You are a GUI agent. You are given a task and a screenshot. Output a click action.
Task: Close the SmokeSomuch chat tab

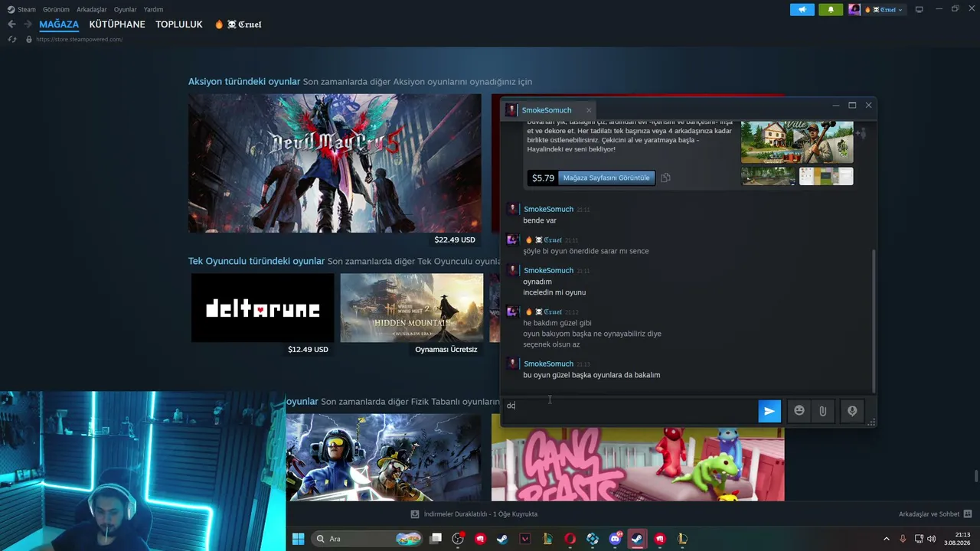tap(588, 110)
